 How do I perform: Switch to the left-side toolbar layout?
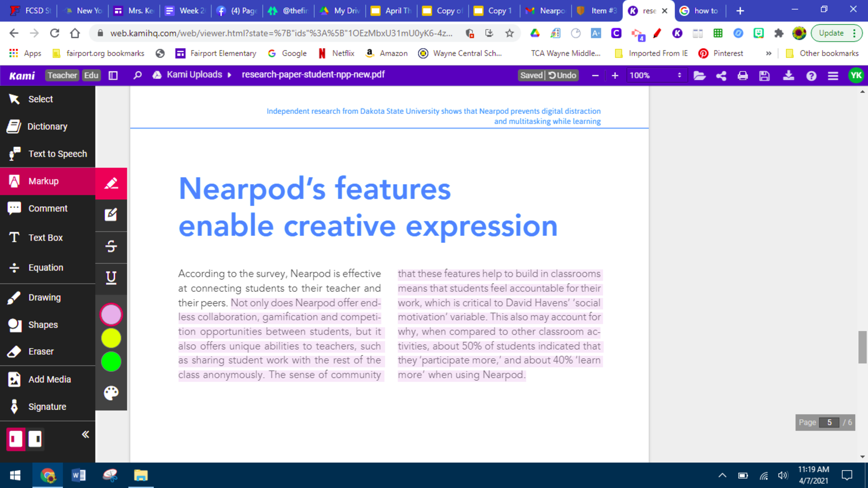tap(16, 438)
